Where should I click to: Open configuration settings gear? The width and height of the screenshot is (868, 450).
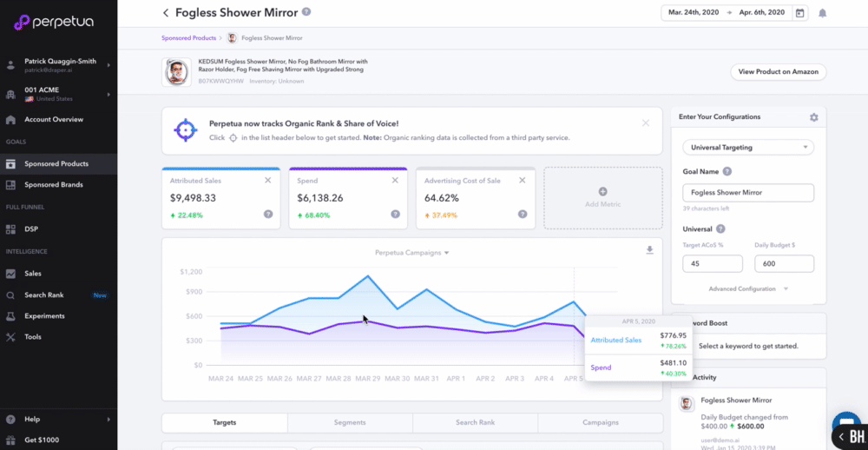point(813,117)
